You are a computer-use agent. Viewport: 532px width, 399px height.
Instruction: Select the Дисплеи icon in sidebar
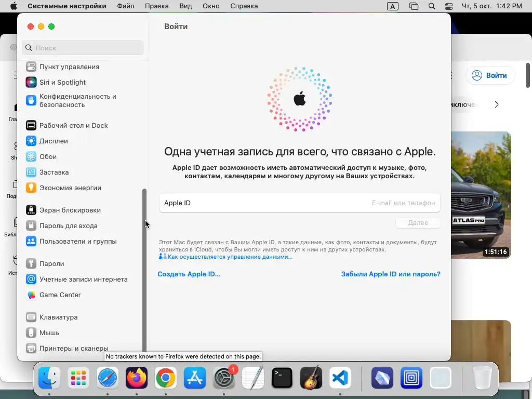pos(31,141)
